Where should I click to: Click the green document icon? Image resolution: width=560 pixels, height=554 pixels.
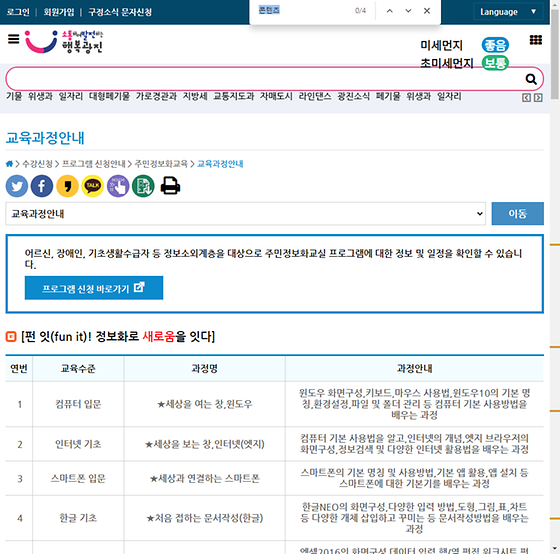point(143,186)
